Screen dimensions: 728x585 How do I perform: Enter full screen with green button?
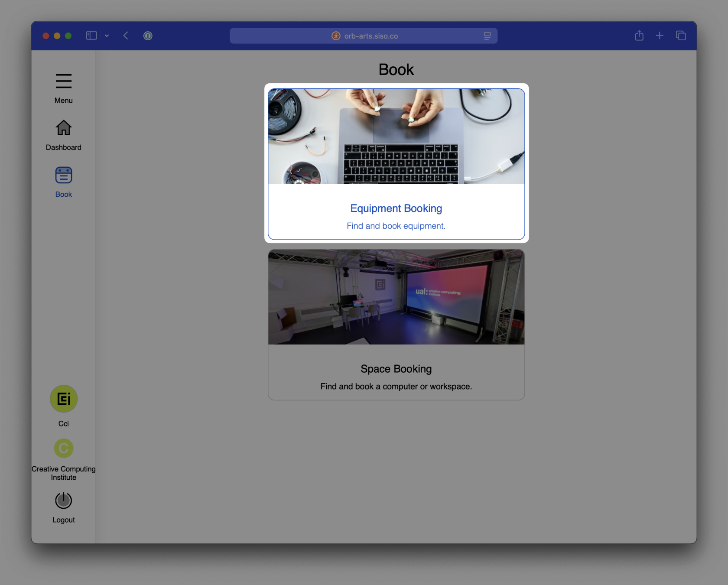[x=68, y=36]
